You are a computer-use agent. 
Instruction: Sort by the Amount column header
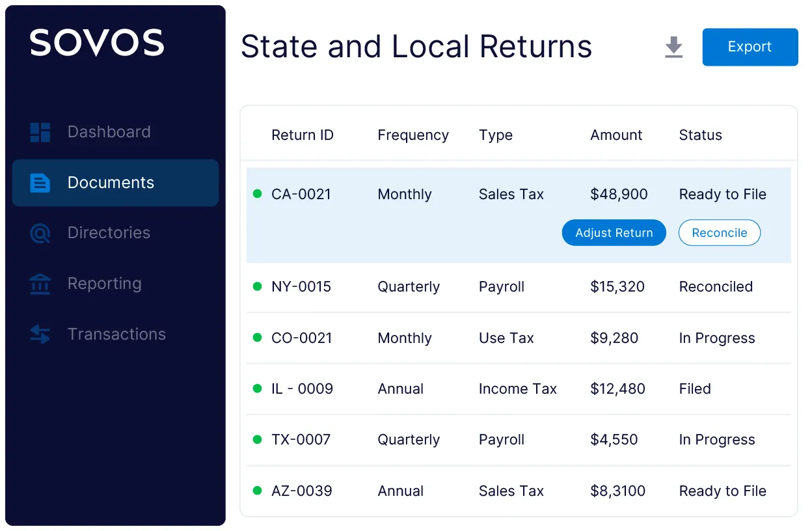(x=616, y=135)
